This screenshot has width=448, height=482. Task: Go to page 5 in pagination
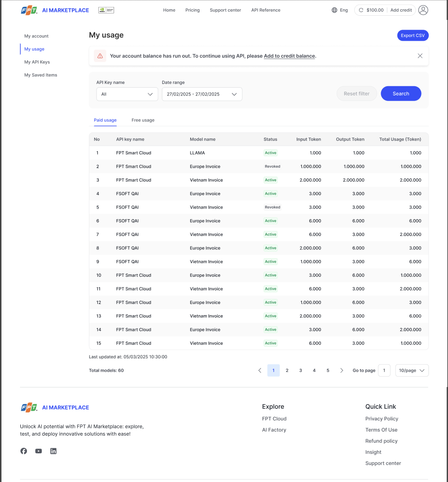coord(328,370)
